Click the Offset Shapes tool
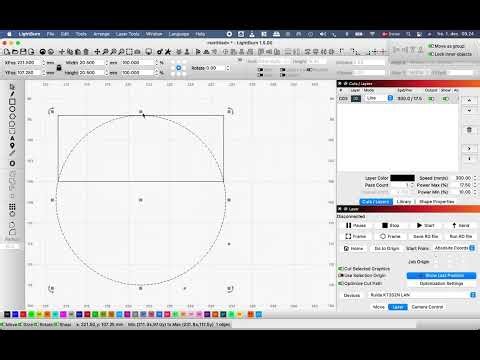The image size is (480, 360). [x=12, y=164]
